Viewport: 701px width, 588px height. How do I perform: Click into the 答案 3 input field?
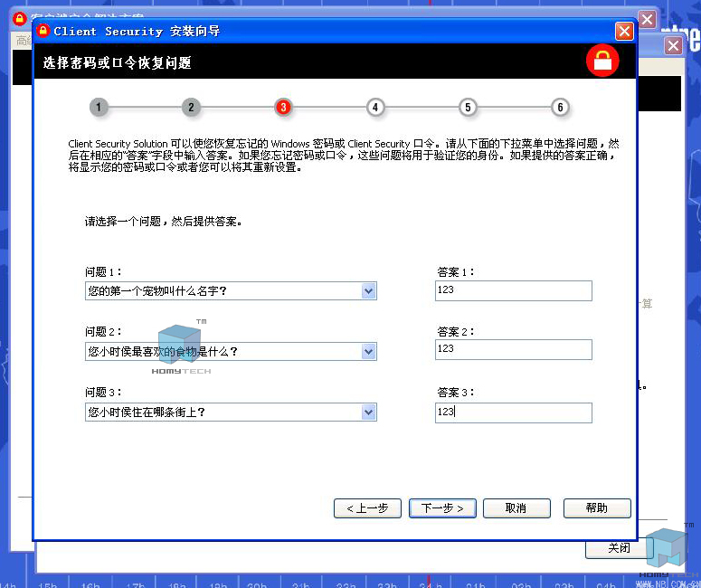pyautogui.click(x=513, y=413)
